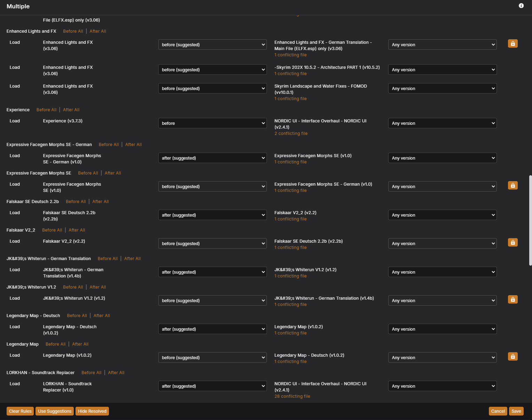Click Before All for Falskaar V2_2
Viewport: 532px width, 420px height.
tap(52, 230)
